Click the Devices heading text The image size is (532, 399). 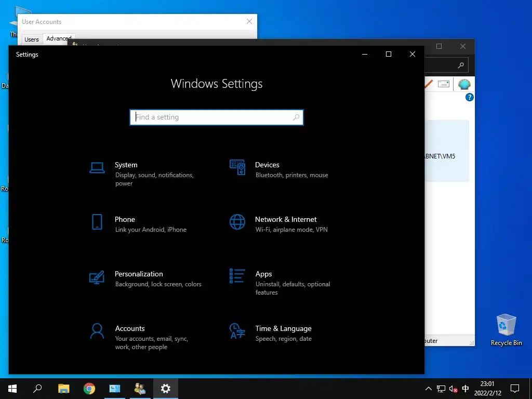point(267,165)
